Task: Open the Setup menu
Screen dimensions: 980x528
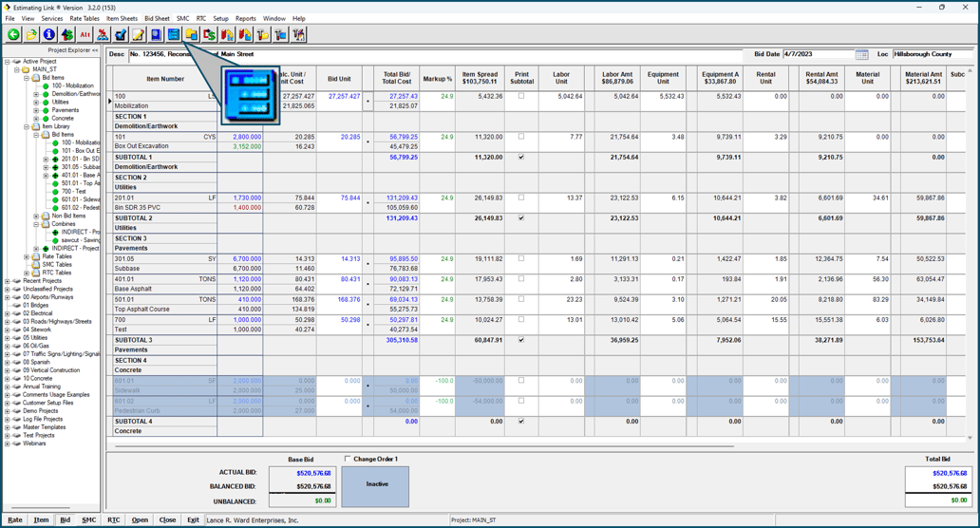Action: (x=220, y=18)
